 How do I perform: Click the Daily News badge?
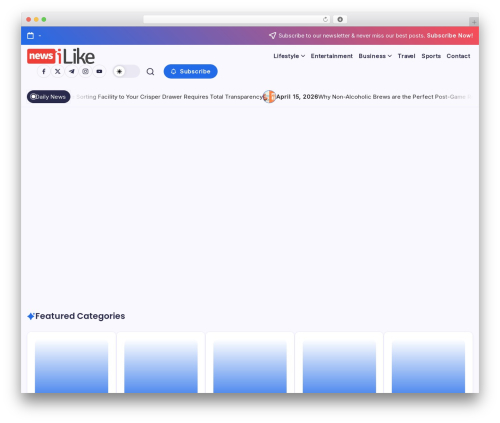click(49, 97)
